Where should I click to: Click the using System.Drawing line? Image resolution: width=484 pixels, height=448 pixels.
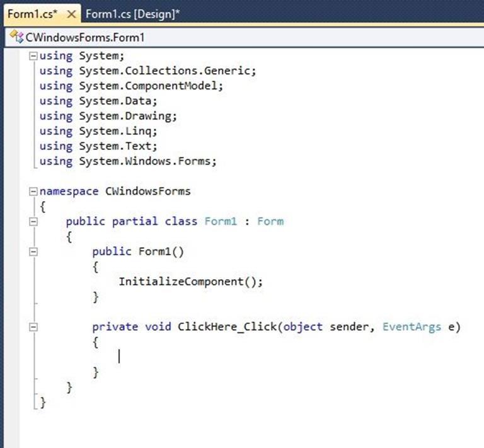(108, 116)
